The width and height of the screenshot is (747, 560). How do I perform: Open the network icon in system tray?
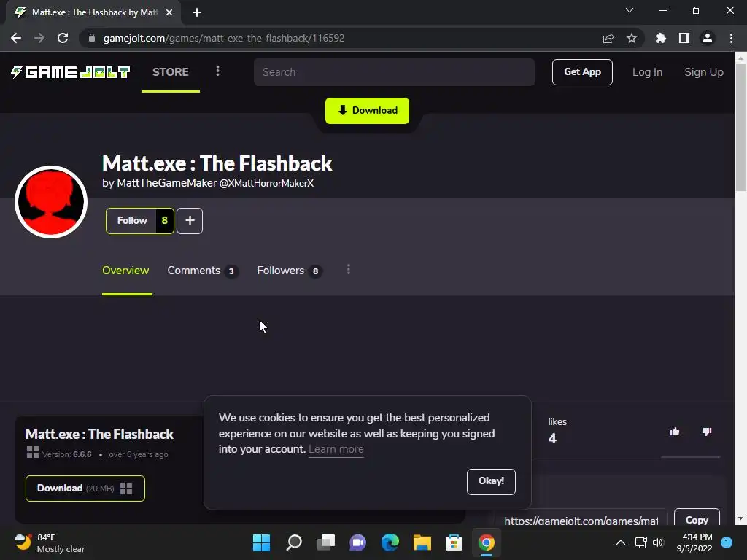[x=640, y=542]
